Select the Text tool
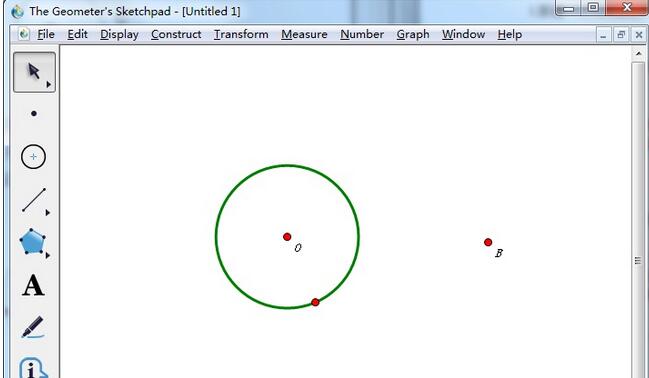Screen dimensions: 649x378 tap(33, 285)
